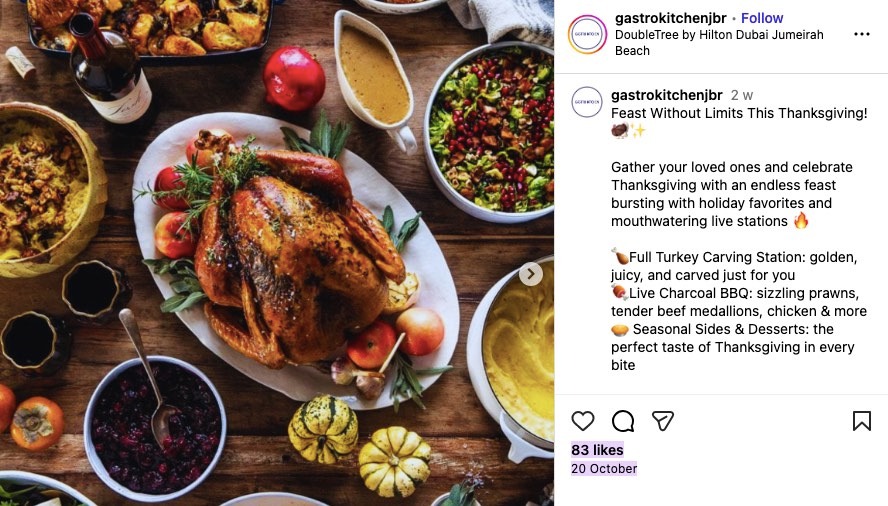Click the 20 October post date
Image resolution: width=888 pixels, height=506 pixels.
(x=604, y=469)
